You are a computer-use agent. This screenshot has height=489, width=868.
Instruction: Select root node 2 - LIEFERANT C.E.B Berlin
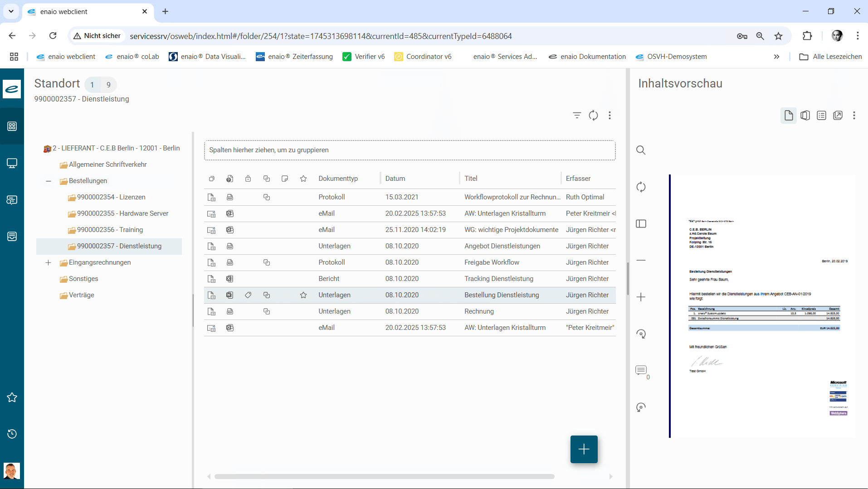point(116,148)
